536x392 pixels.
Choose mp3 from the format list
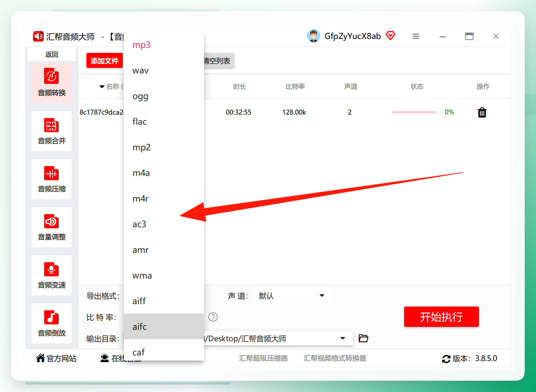pyautogui.click(x=164, y=45)
